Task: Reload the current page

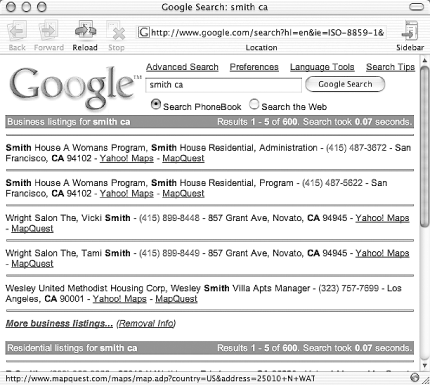Action: tap(85, 30)
